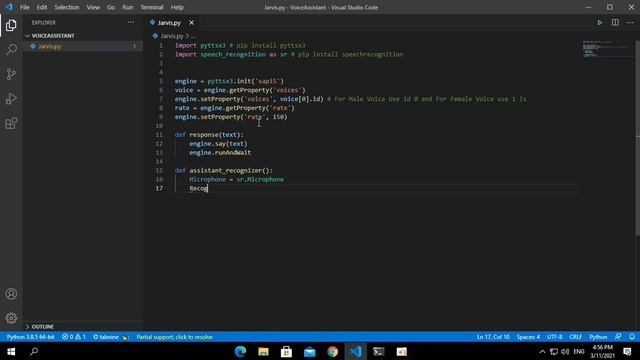Click Partial support, click to resolve
Viewport: 640px width, 360px height.
[174, 337]
